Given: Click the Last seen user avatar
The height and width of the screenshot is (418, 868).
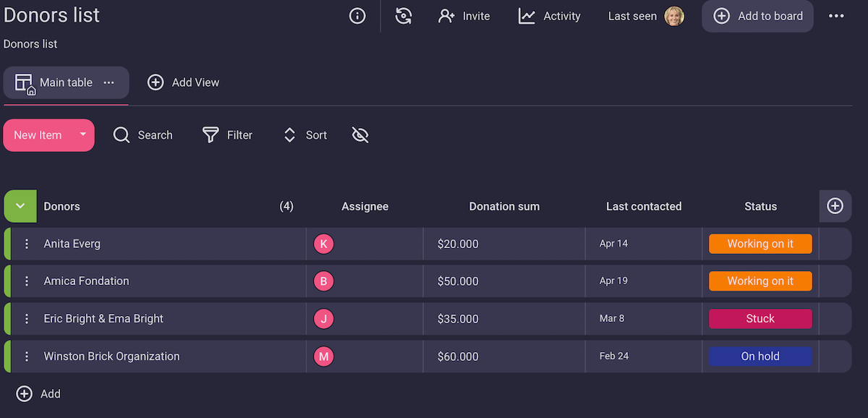Looking at the screenshot, I should [674, 16].
